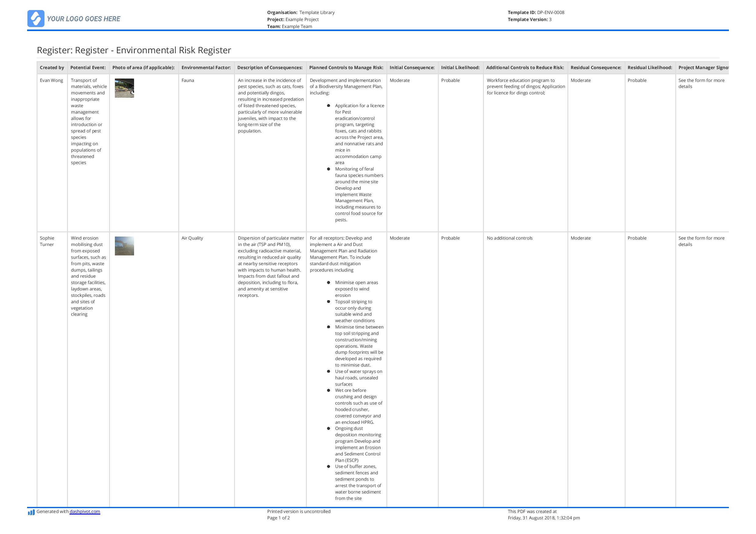
Task: Click the "Potential Event" column header
Action: (88, 68)
